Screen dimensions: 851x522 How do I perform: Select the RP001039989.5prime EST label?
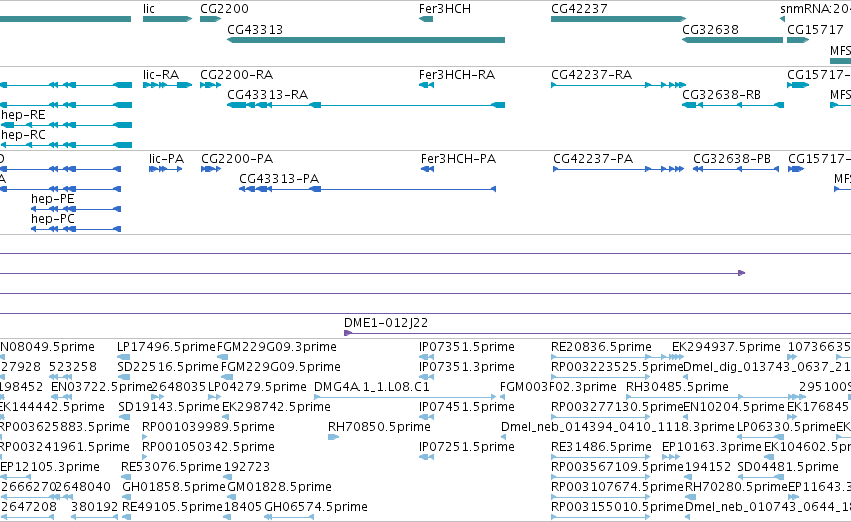pos(208,427)
